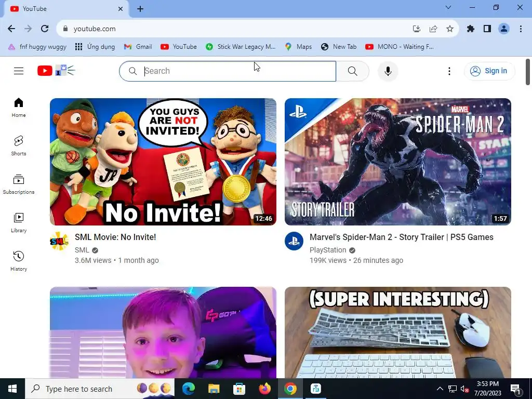
Task: Show hidden system tray icons
Action: [440, 389]
